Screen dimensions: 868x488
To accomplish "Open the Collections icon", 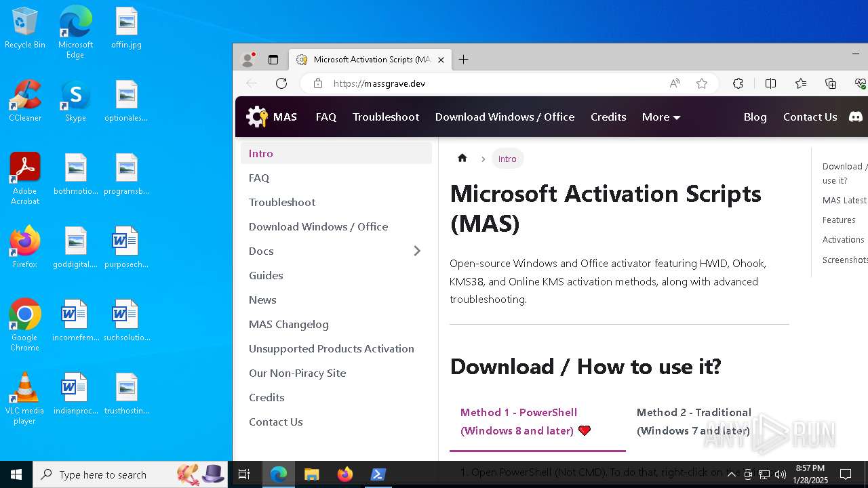I will coord(831,83).
